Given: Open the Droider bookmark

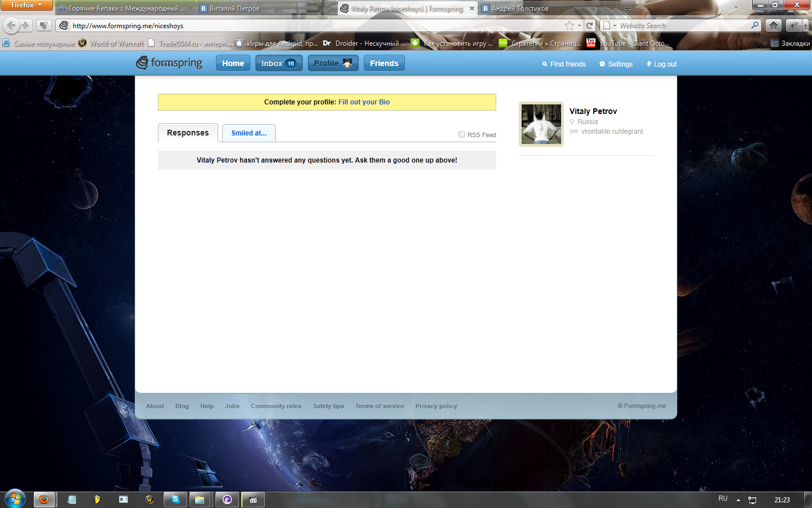Looking at the screenshot, I should click(x=364, y=43).
